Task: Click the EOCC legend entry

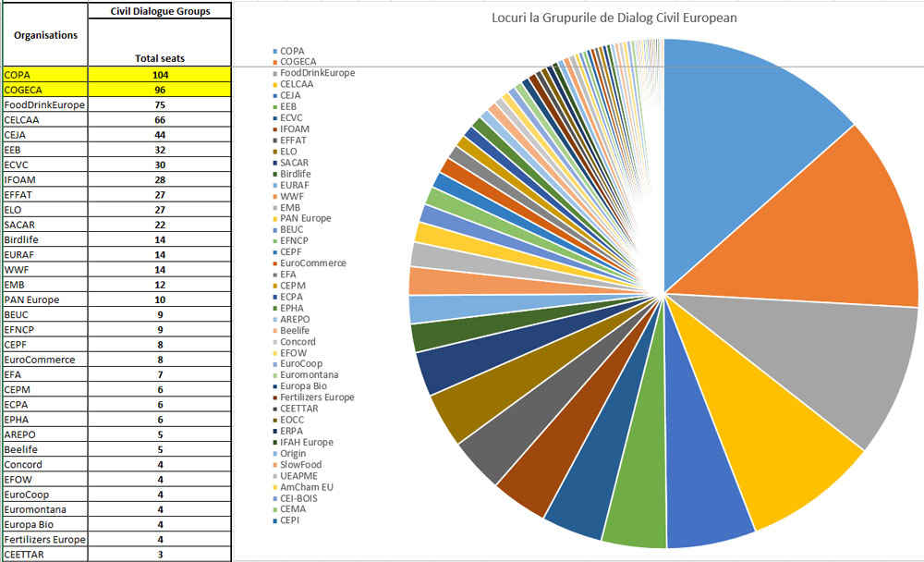Action: 288,420
